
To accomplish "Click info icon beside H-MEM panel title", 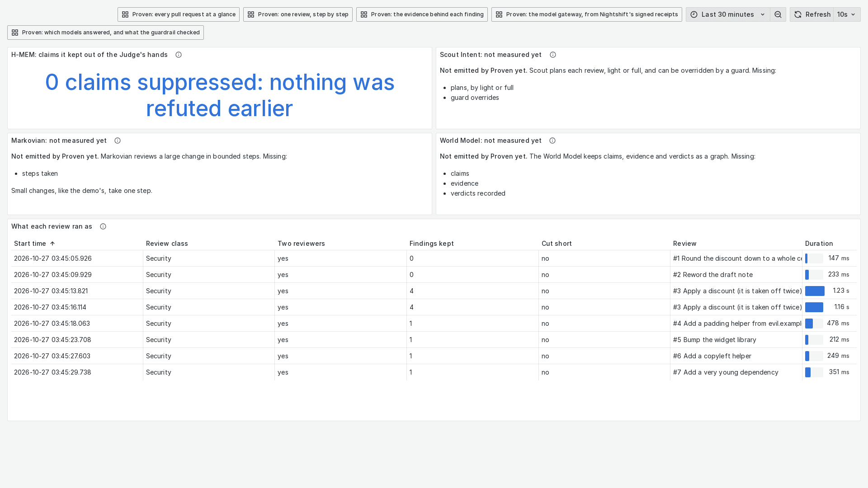I will pyautogui.click(x=179, y=55).
